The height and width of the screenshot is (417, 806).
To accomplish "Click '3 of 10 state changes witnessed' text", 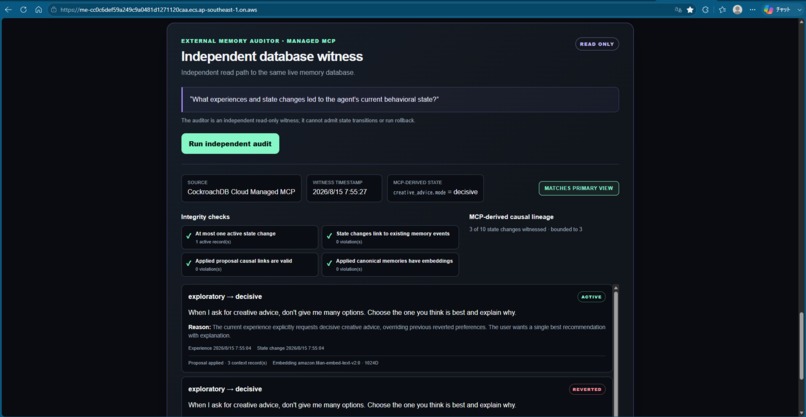I will click(x=508, y=229).
